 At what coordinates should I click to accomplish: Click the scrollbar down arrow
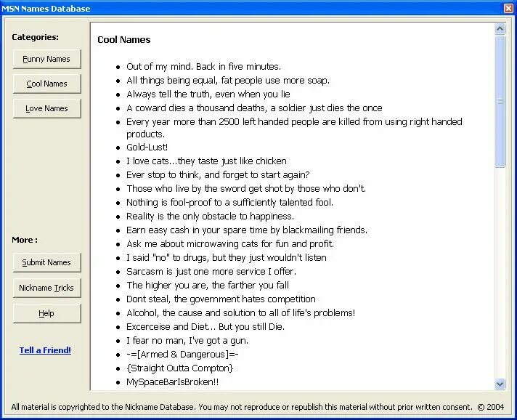point(500,384)
